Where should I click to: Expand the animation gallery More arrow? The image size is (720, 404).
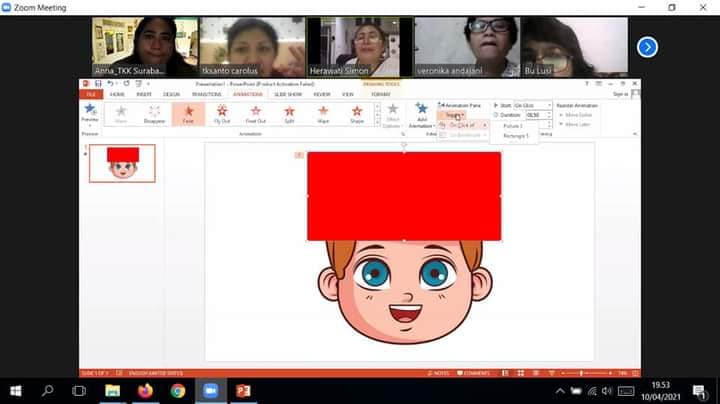[x=377, y=123]
